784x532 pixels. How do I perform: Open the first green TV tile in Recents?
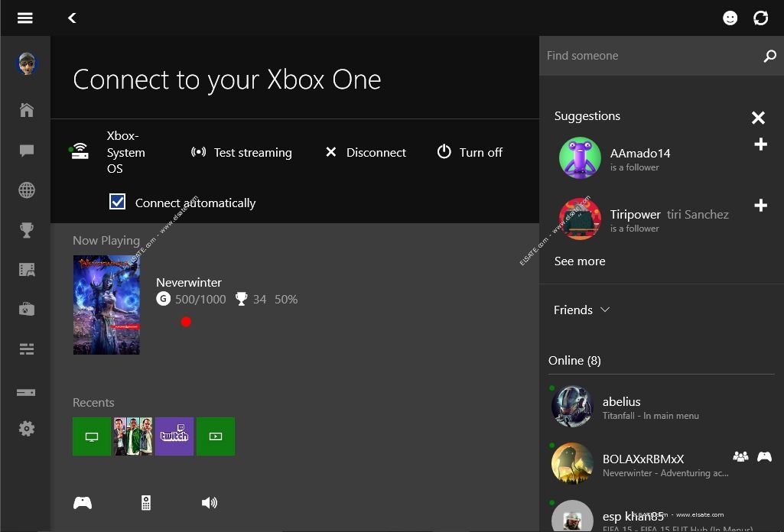pyautogui.click(x=92, y=436)
